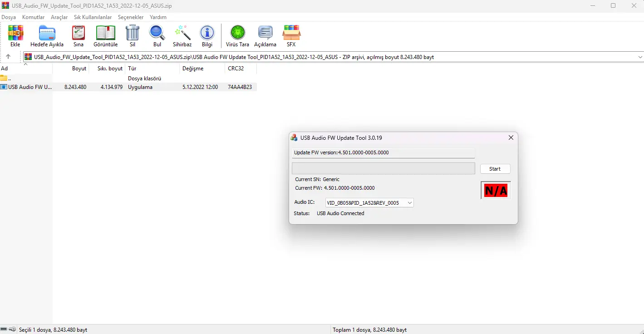
Task: Click the Bul magnifier icon
Action: pos(157,33)
